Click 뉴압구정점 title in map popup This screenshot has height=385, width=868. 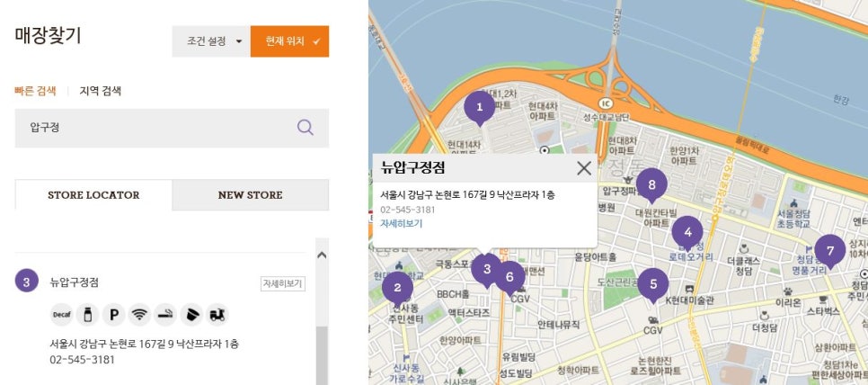pyautogui.click(x=413, y=168)
